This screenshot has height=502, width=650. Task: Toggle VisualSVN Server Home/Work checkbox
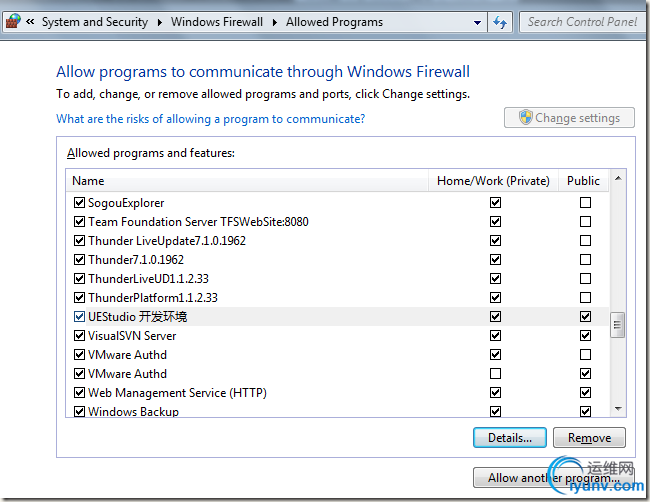pos(495,336)
